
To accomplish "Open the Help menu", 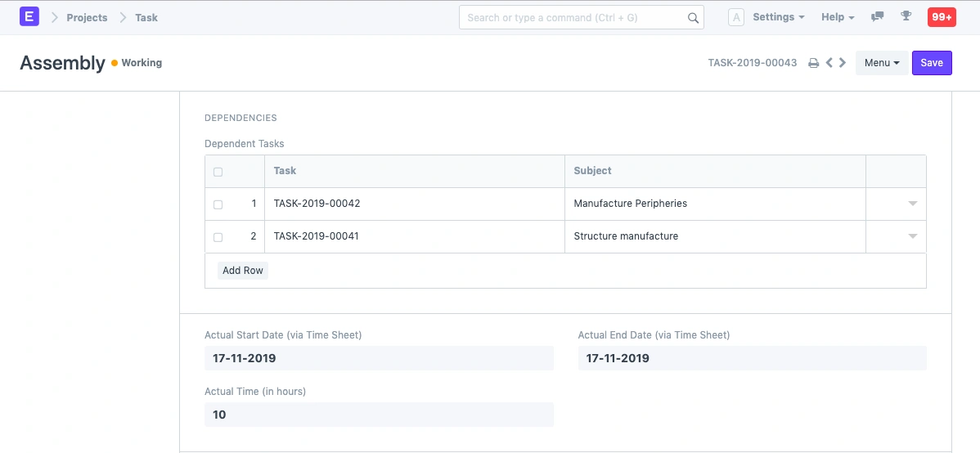I will pos(837,17).
